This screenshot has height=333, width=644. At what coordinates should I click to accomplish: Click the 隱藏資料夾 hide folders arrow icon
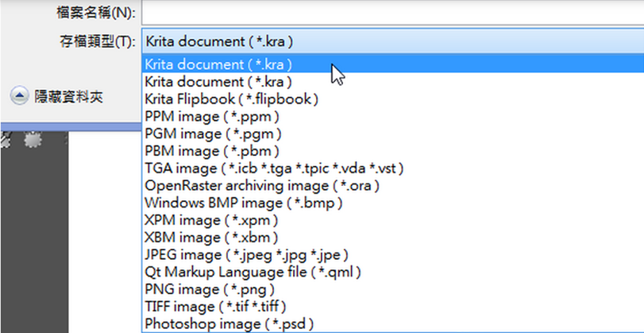pyautogui.click(x=19, y=97)
